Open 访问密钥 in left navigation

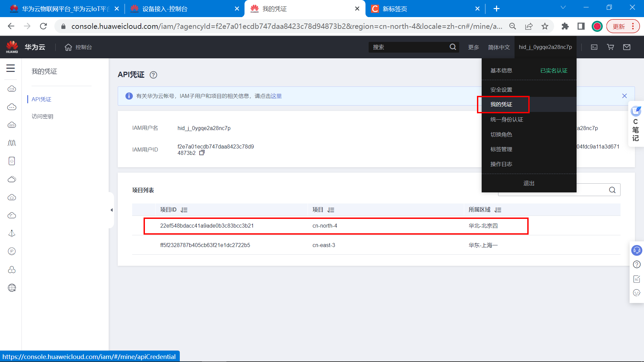(x=42, y=116)
